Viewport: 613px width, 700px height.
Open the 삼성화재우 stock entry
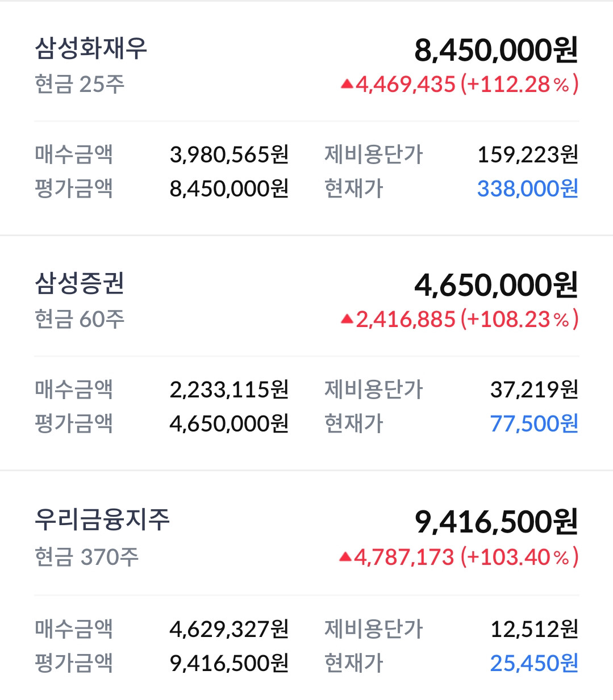91,49
